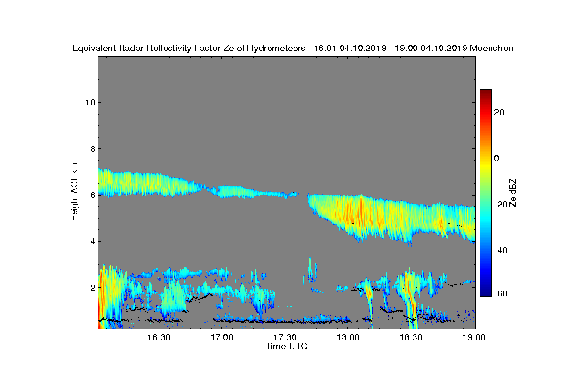The width and height of the screenshot is (588, 392).
Task: Click the 18:00 time tick label
Action: (348, 338)
